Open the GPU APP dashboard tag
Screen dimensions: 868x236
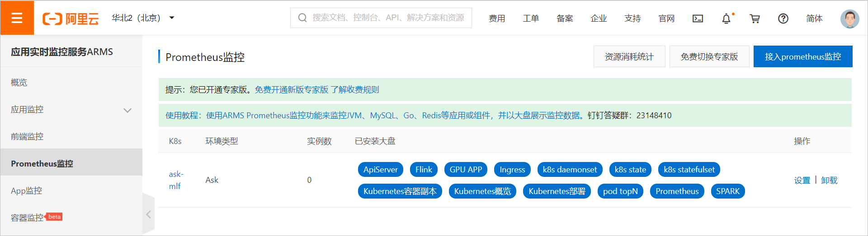pyautogui.click(x=466, y=170)
